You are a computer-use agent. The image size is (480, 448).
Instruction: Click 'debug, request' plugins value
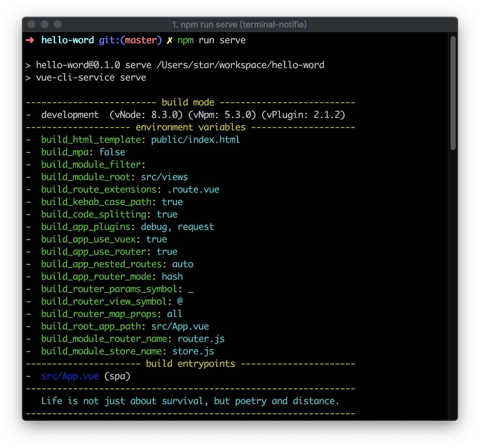point(177,227)
